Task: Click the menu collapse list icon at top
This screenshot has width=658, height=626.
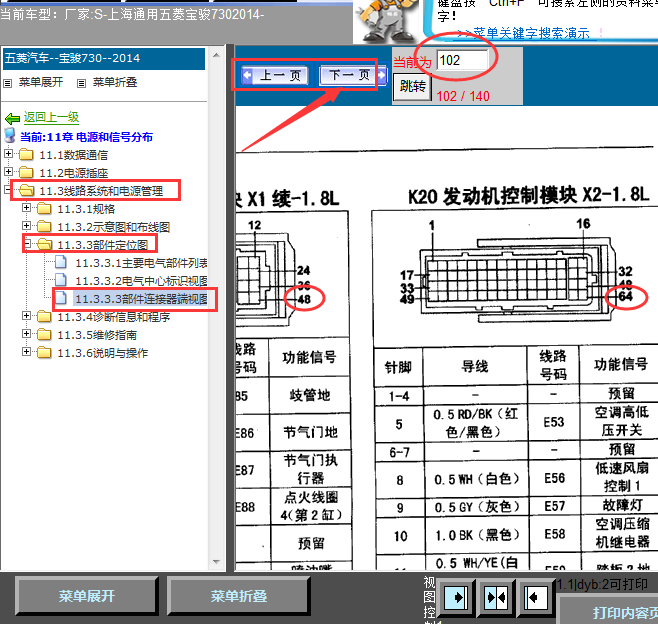Action: (81, 83)
